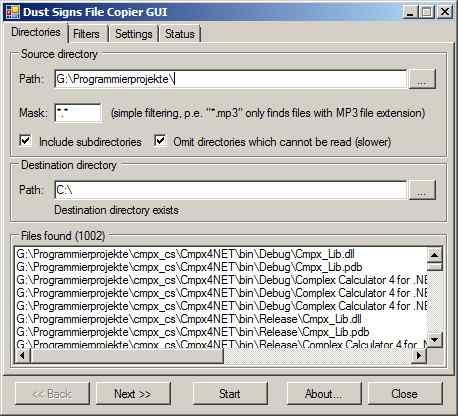Click the horizontal scroll-right arrow
Screen dimensions: 458x416
(x=419, y=356)
